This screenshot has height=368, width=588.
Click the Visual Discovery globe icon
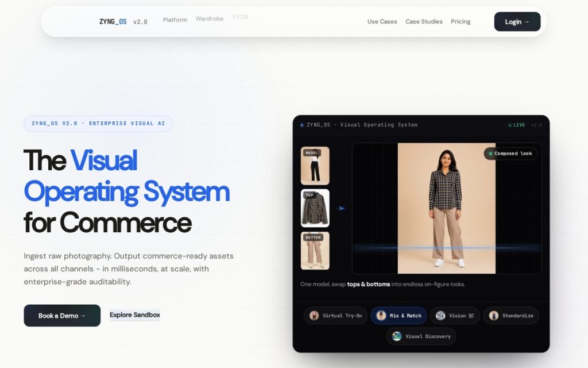[x=397, y=336]
